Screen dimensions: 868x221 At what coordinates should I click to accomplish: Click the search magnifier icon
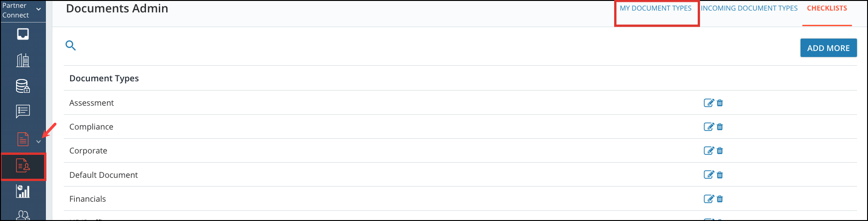[x=71, y=45]
